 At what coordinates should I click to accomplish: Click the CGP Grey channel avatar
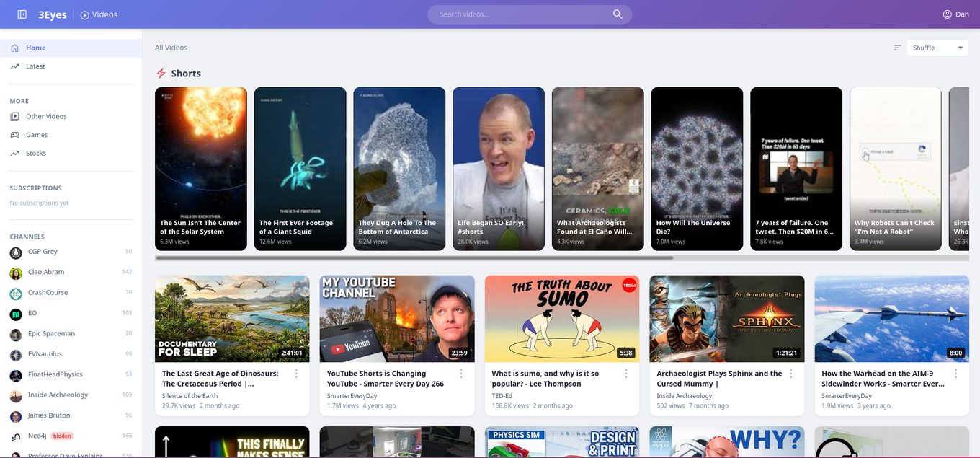coord(16,252)
